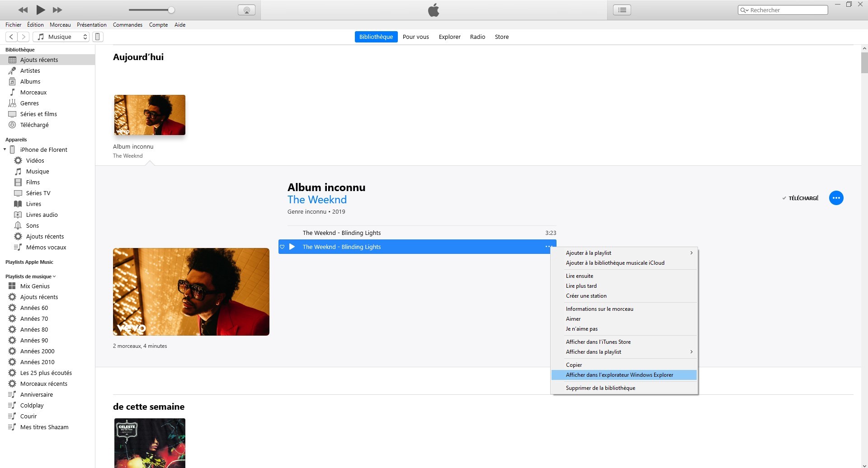Collapse the iPhone de Florent device tree
The height and width of the screenshot is (468, 868).
pyautogui.click(x=5, y=150)
